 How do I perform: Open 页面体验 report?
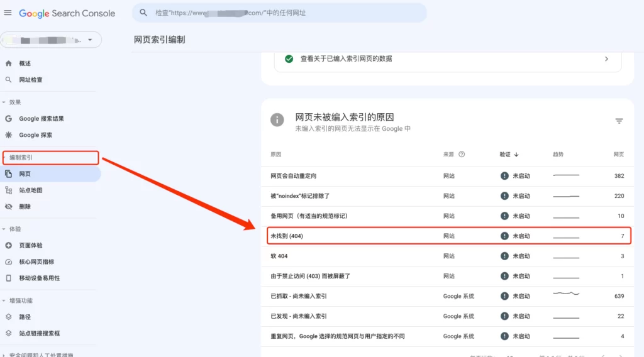tap(30, 245)
